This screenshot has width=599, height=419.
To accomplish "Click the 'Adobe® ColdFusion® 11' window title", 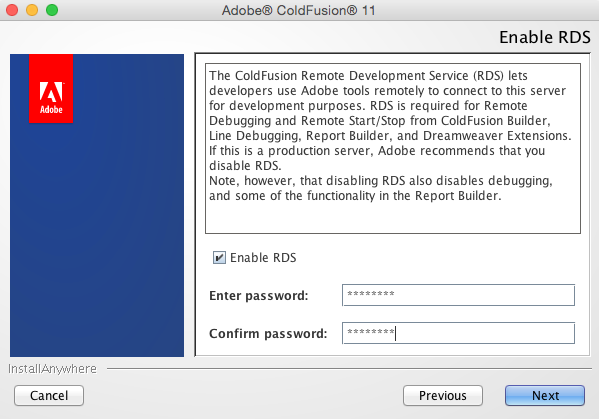I will coord(299,10).
